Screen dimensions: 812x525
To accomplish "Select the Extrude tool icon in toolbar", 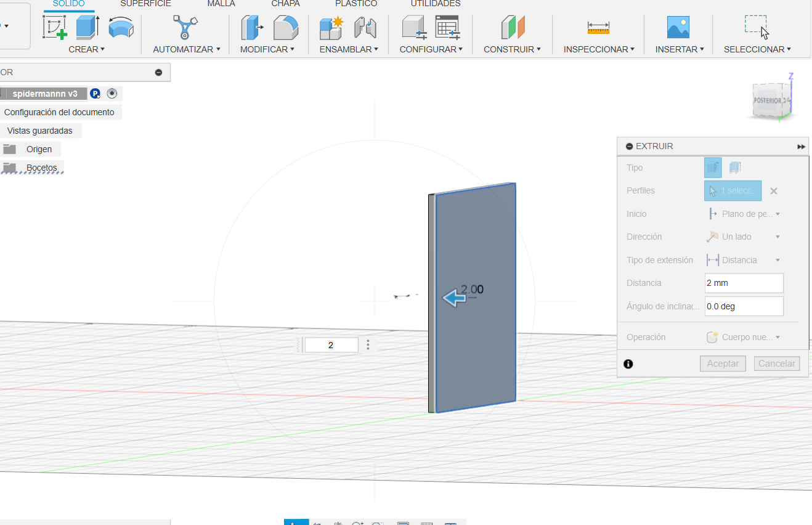I will (87, 28).
